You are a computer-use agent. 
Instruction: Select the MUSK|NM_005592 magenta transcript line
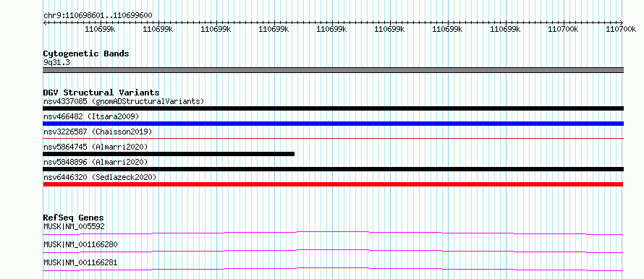point(333,233)
